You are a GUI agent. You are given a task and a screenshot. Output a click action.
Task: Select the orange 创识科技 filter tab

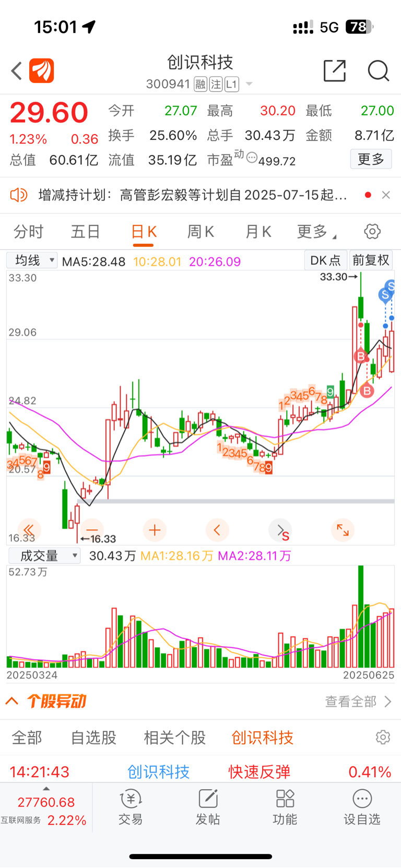[x=263, y=738]
